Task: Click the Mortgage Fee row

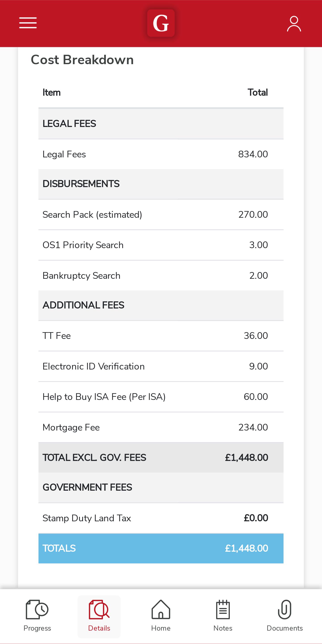Action: [x=161, y=427]
